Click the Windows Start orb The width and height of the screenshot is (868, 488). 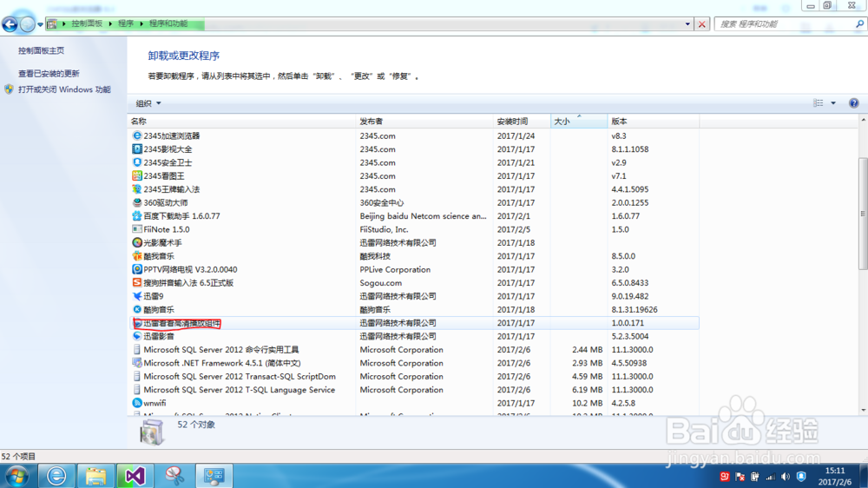tap(16, 476)
